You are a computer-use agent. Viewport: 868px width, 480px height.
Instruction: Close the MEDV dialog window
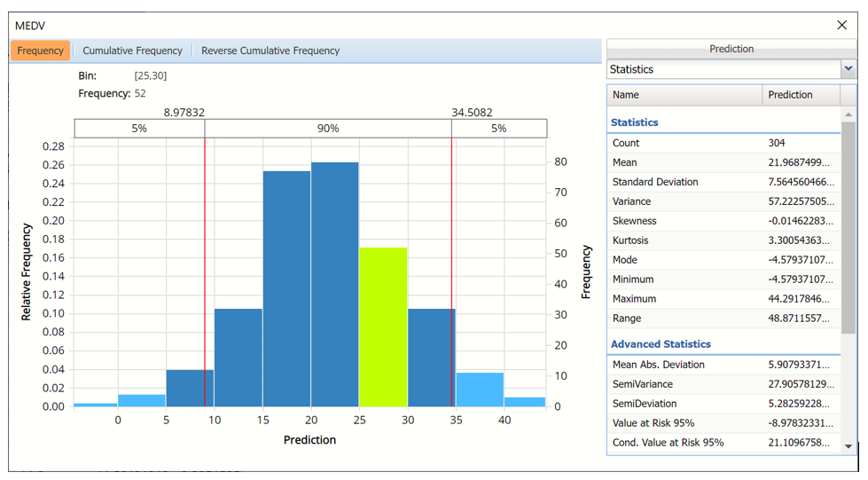841,25
